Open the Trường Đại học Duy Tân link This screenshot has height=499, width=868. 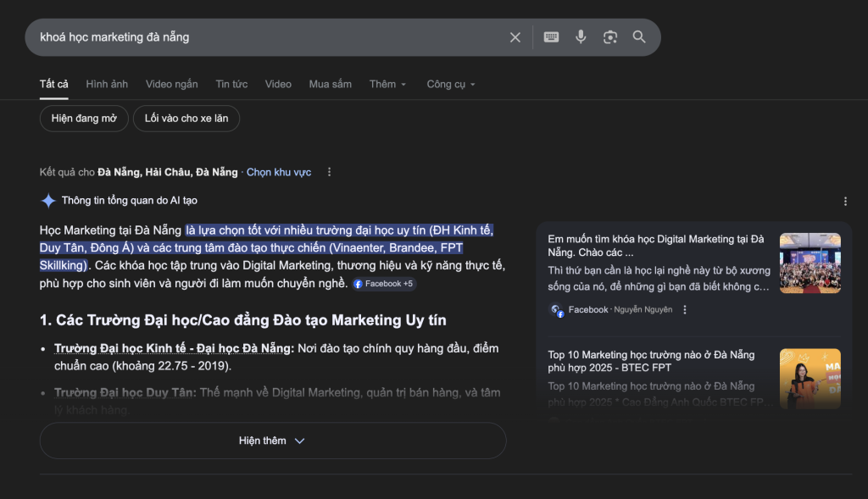pyautogui.click(x=125, y=393)
